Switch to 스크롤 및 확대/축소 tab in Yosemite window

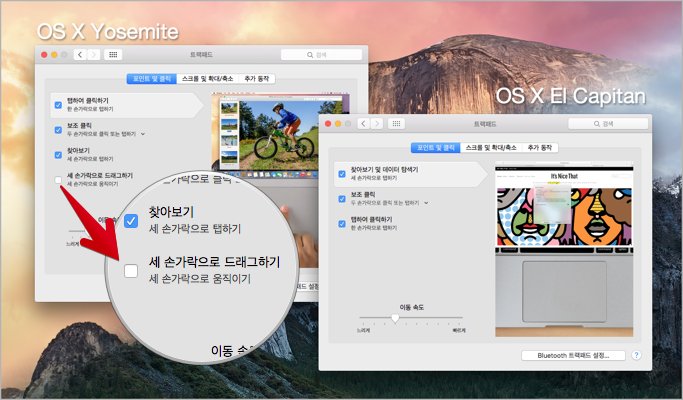[208, 79]
